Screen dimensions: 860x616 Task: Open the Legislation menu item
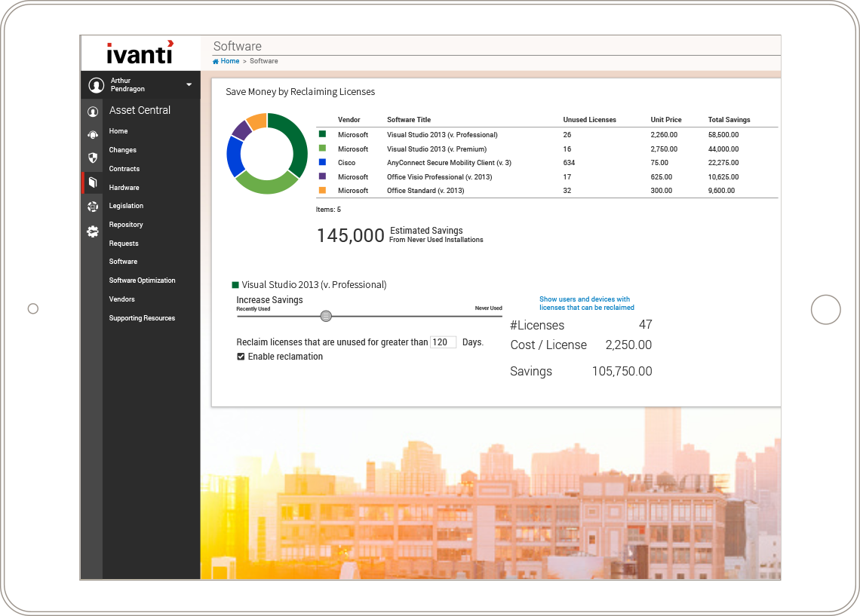click(126, 206)
